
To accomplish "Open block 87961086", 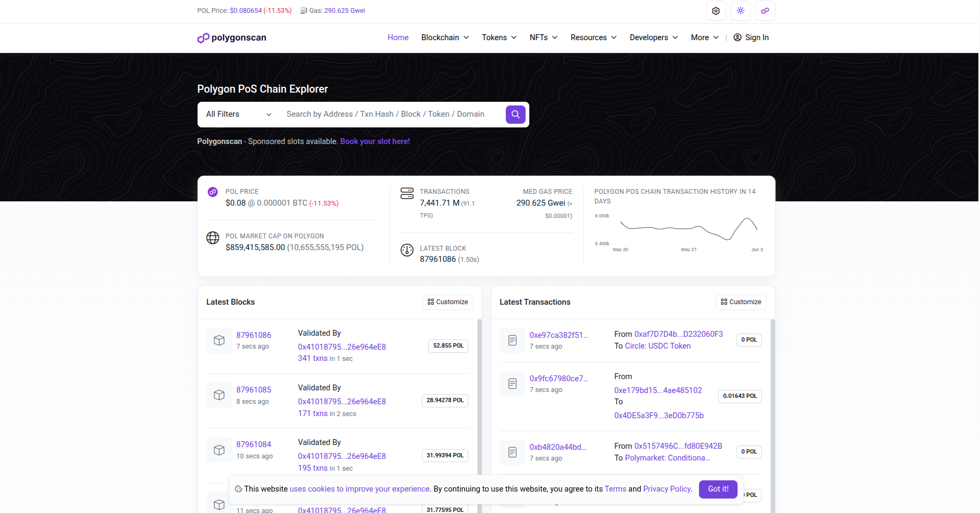I will (x=254, y=335).
